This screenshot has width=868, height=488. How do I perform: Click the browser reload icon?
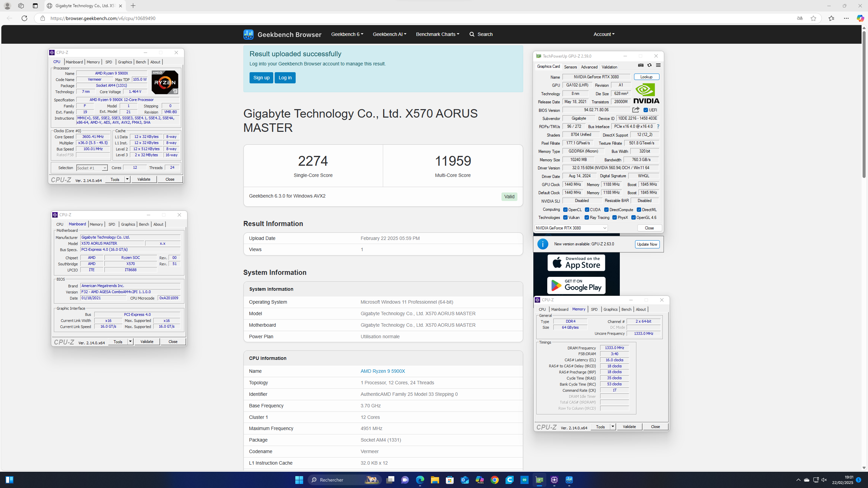click(24, 18)
